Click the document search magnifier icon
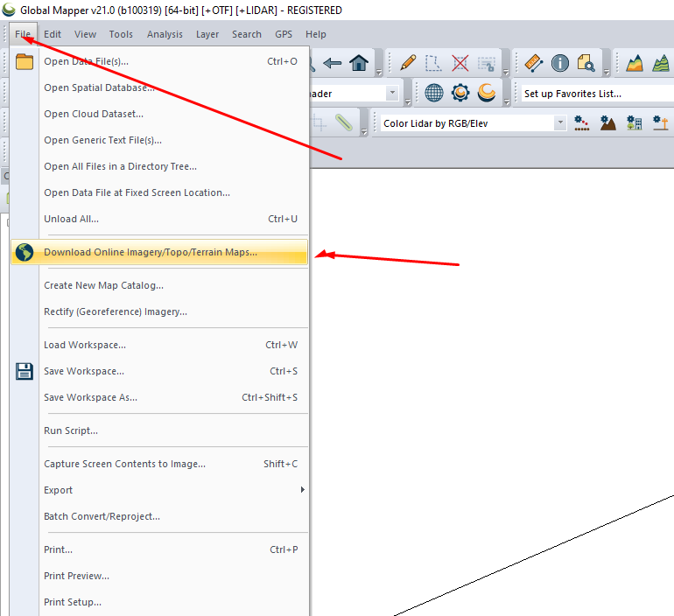 coord(586,63)
